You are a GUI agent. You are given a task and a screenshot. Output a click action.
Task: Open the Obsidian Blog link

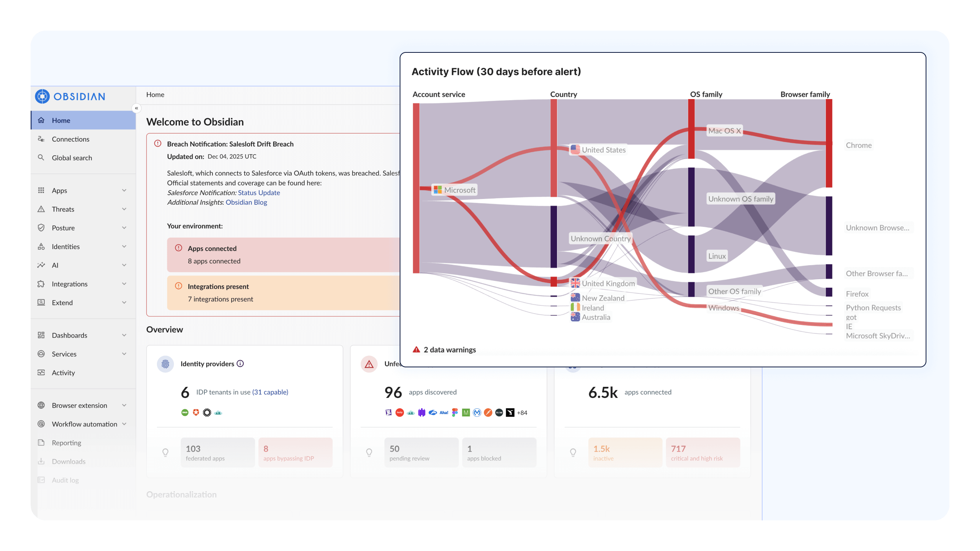point(246,202)
